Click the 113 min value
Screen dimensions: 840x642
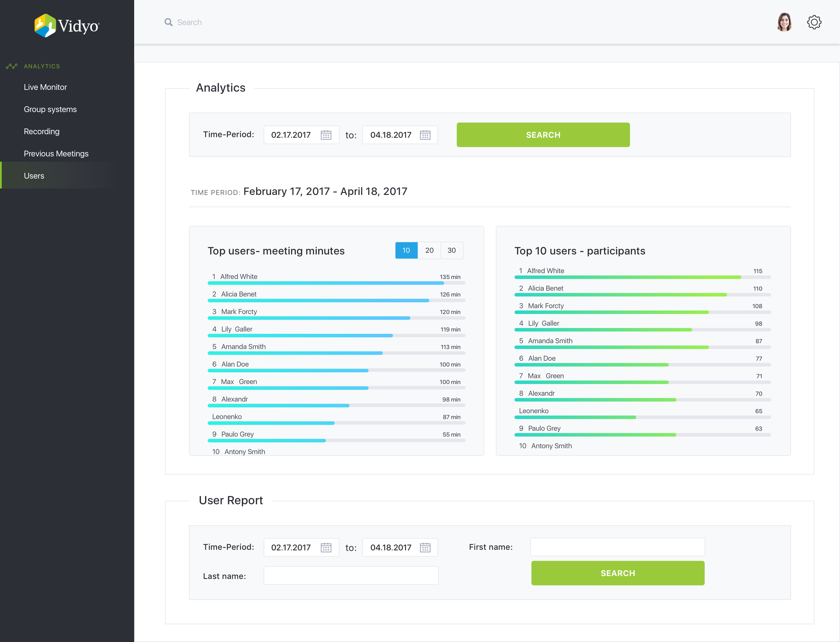click(450, 347)
